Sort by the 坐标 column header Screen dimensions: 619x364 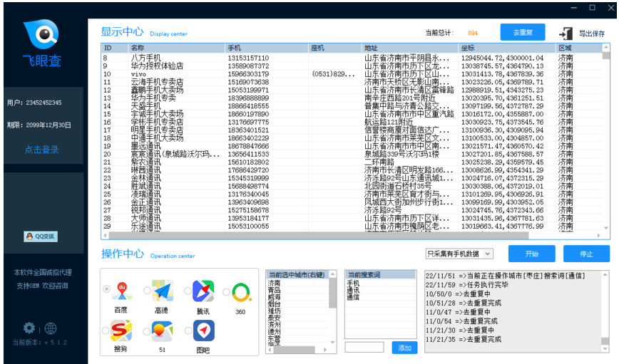click(507, 48)
